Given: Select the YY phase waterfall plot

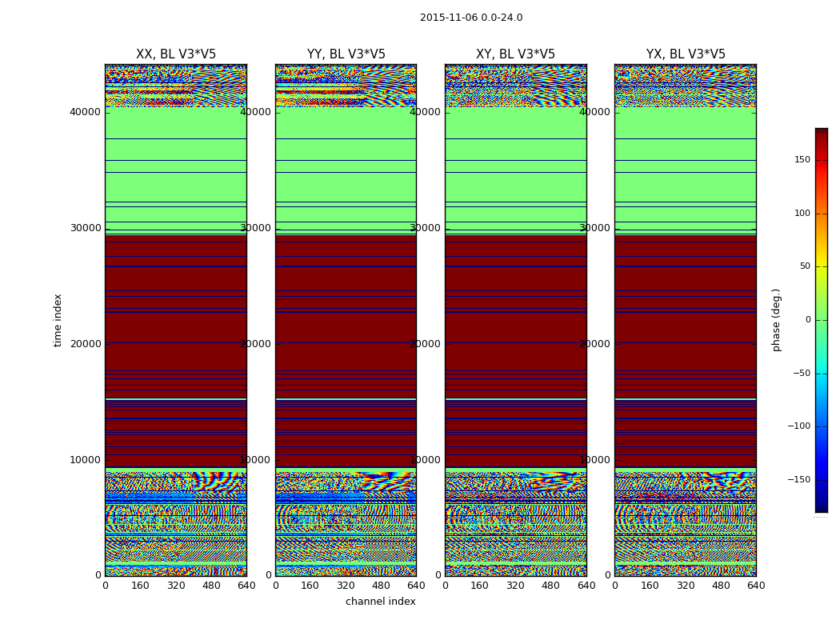Looking at the screenshot, I should pos(346,320).
